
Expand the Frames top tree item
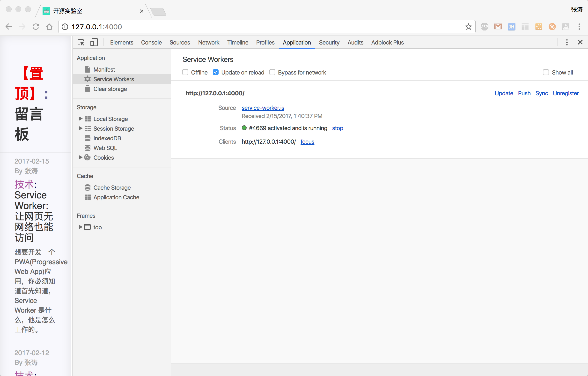coord(81,227)
